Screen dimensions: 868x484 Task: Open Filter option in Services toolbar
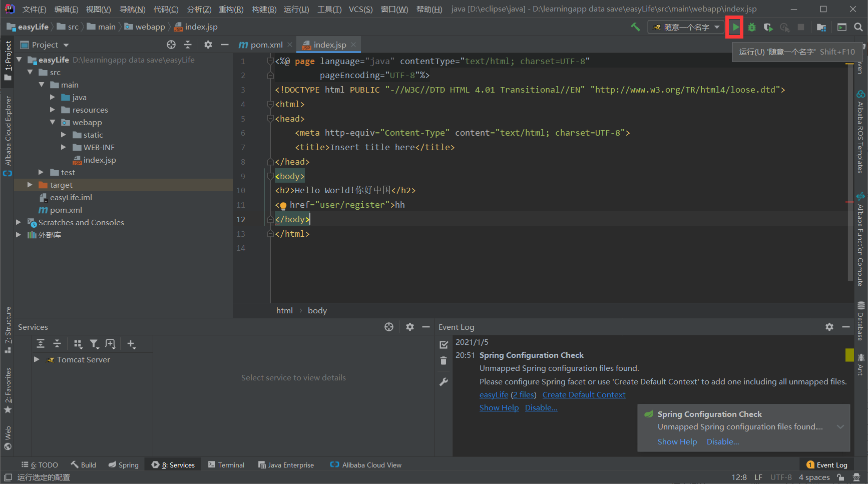point(94,343)
